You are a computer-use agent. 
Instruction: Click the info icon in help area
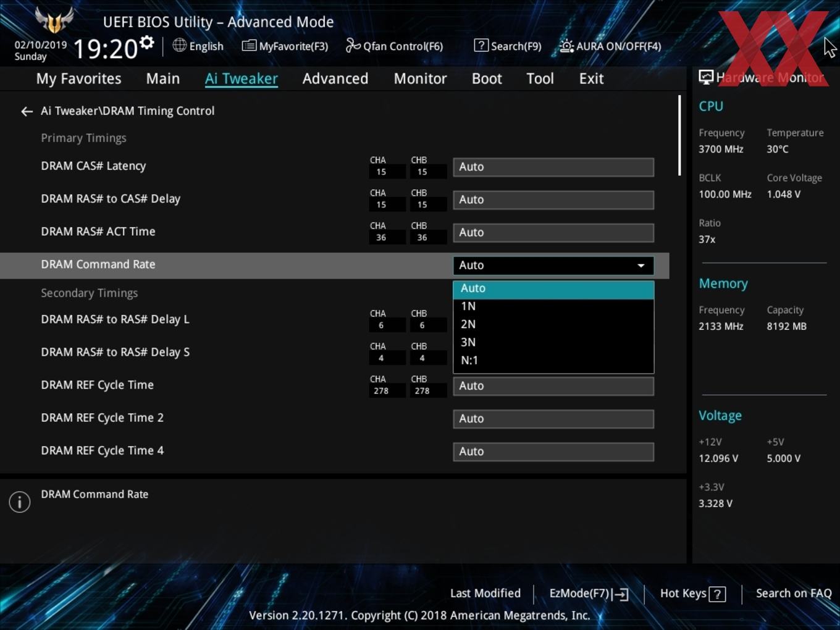click(x=20, y=502)
